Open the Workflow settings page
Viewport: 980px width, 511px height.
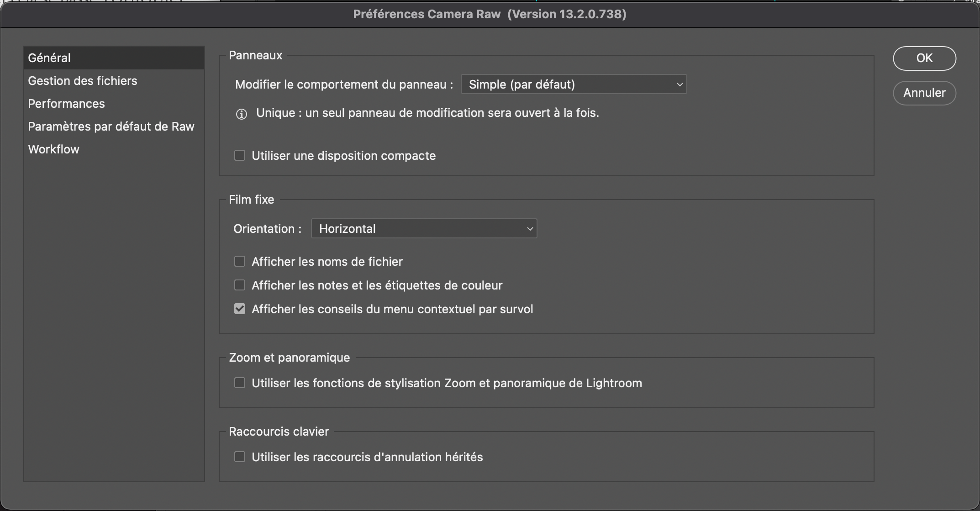point(53,149)
